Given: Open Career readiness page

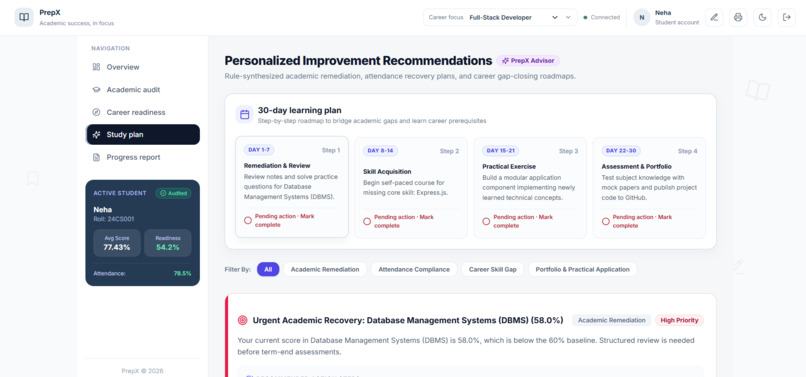Looking at the screenshot, I should pyautogui.click(x=142, y=112).
